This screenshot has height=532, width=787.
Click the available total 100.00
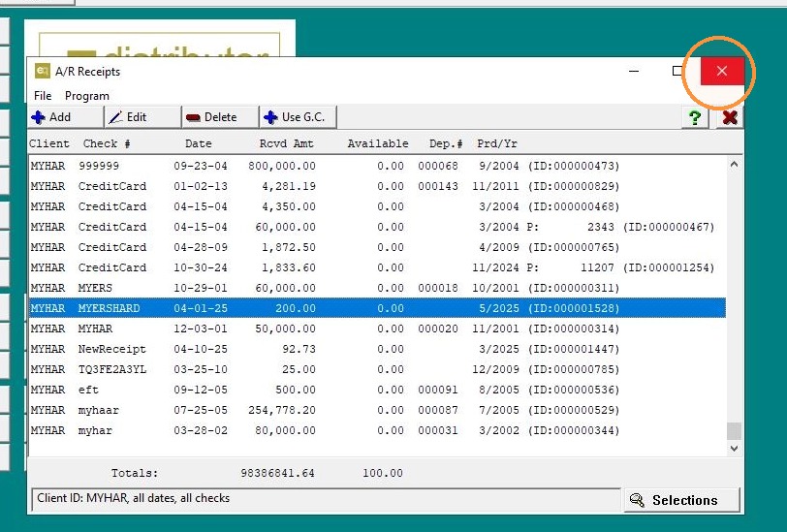[383, 473]
